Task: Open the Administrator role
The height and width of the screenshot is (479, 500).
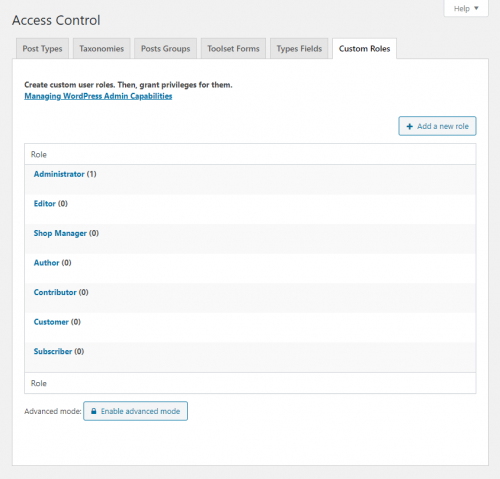Action: click(59, 174)
